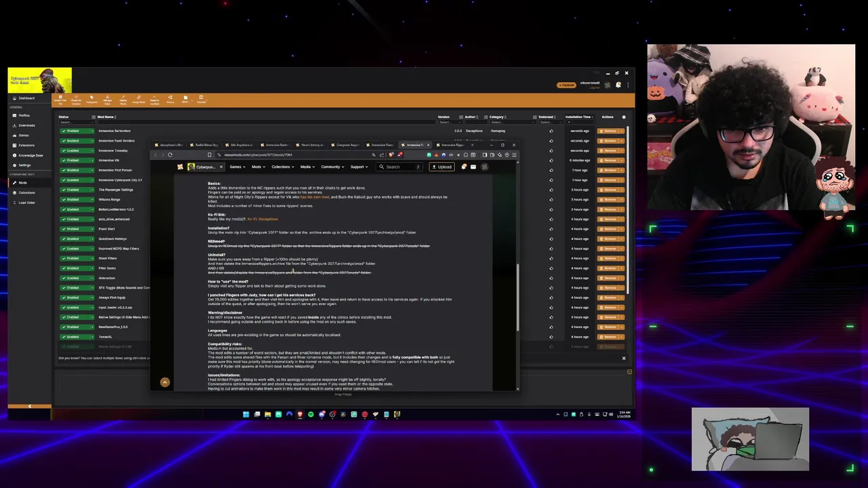Click the Nexus Mods search field

coord(400,167)
